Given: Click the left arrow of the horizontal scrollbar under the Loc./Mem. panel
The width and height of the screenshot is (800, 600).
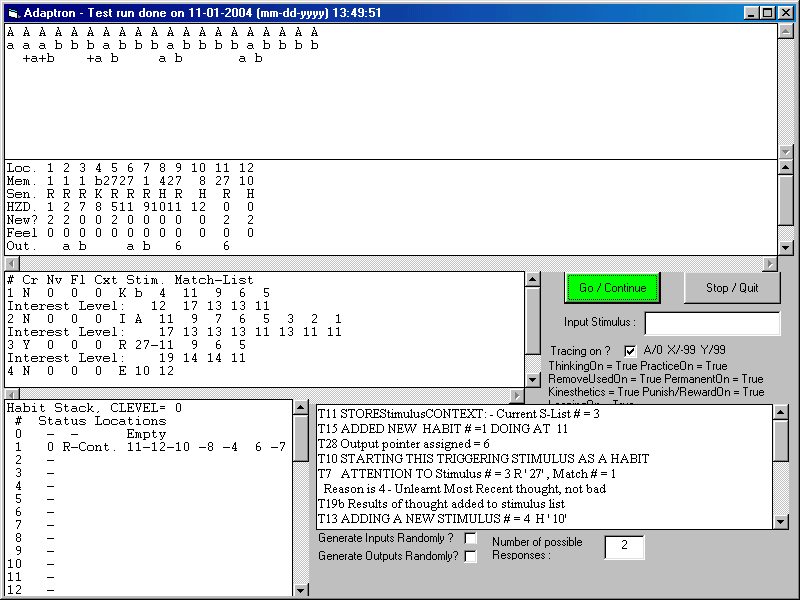Looking at the screenshot, I should pos(12,263).
